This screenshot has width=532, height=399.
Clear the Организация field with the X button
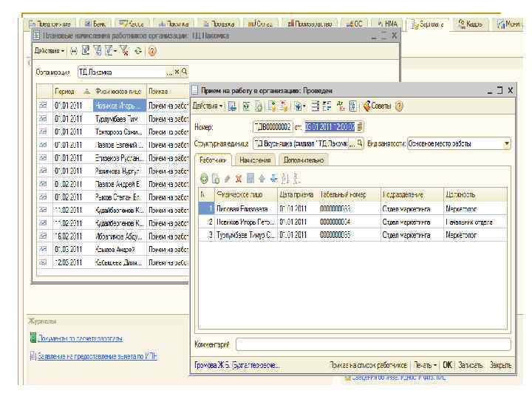tap(177, 72)
